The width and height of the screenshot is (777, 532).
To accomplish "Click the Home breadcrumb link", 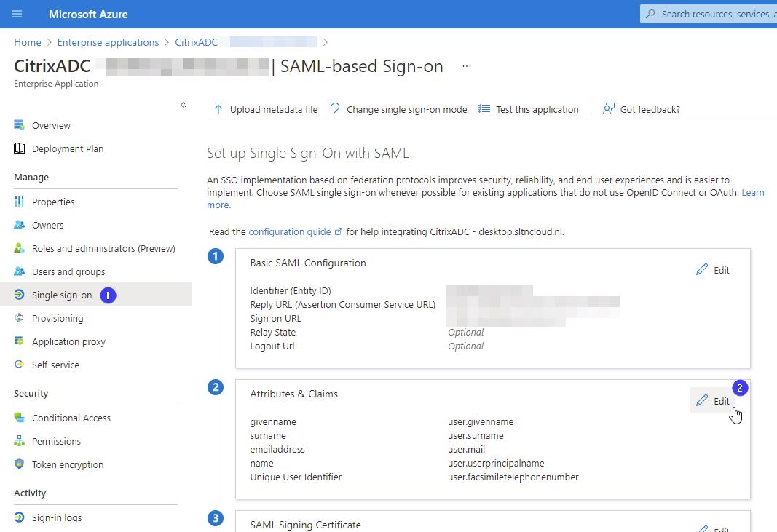I will 27,43.
